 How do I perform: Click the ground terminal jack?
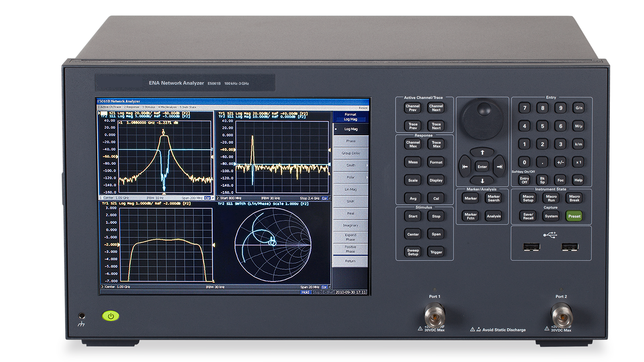(x=82, y=316)
